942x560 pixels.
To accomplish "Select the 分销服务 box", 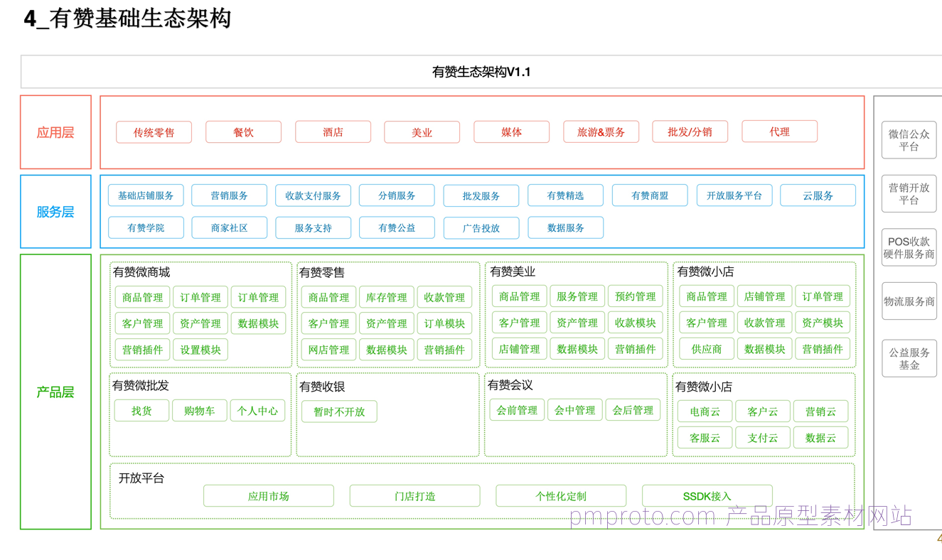I will tap(397, 195).
